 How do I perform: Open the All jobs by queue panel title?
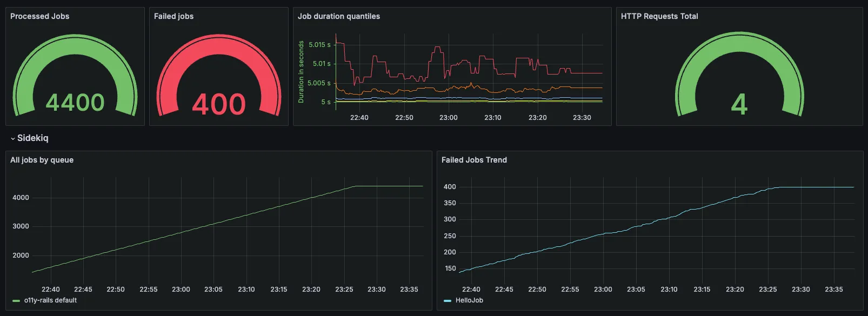tap(42, 160)
